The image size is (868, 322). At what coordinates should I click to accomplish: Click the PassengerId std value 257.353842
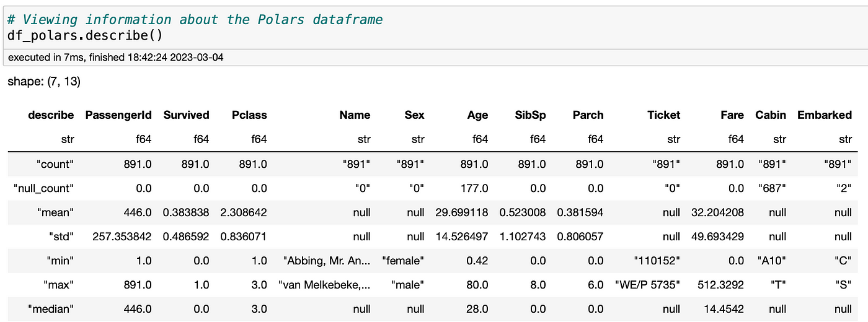[118, 236]
